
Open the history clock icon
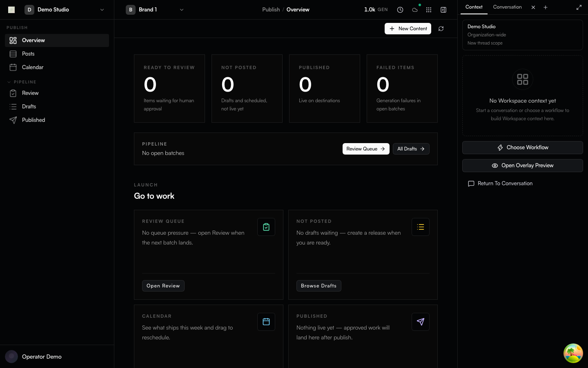[x=400, y=10]
